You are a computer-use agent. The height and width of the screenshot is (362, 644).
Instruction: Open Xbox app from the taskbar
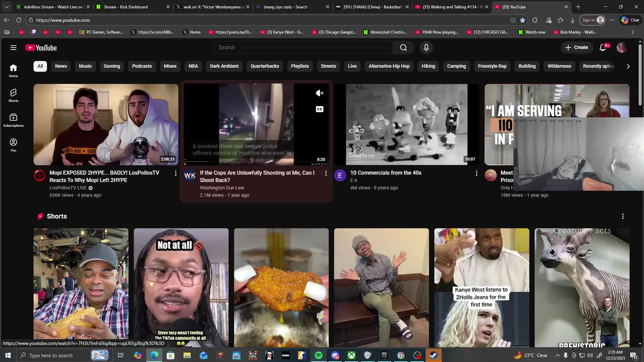[351, 355]
